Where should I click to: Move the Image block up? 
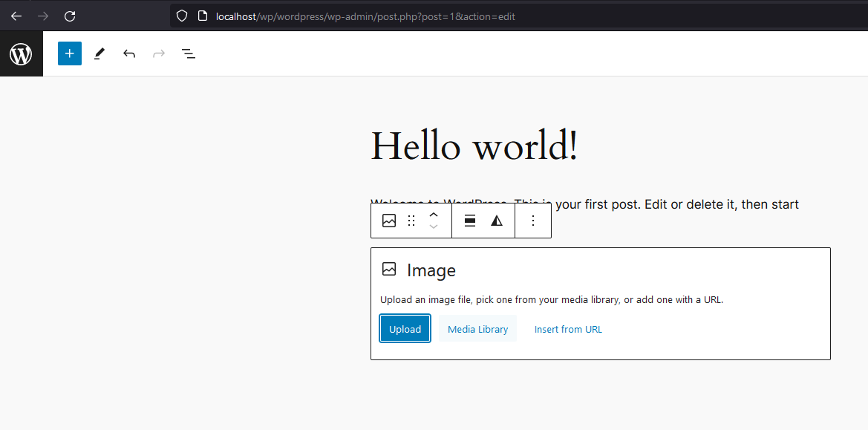[434, 215]
